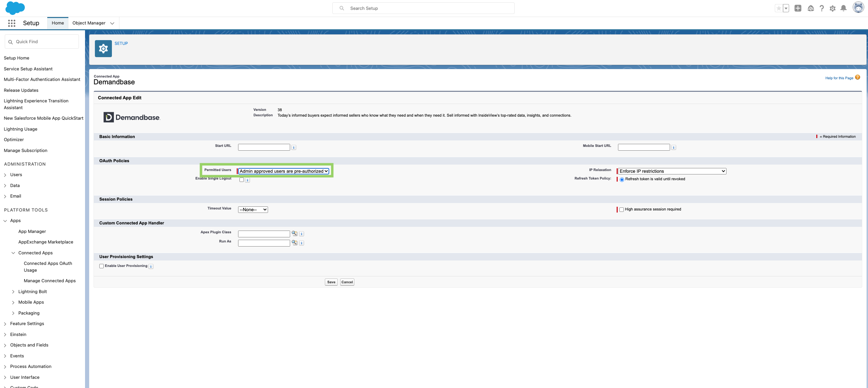The height and width of the screenshot is (388, 868).
Task: Toggle the Enable Single Logout checkbox
Action: point(241,180)
